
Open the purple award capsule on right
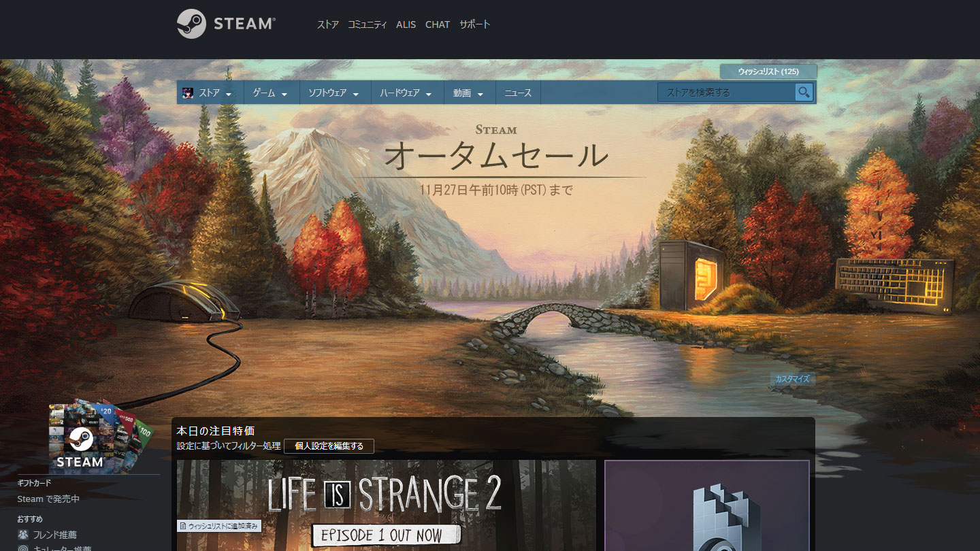click(x=706, y=505)
